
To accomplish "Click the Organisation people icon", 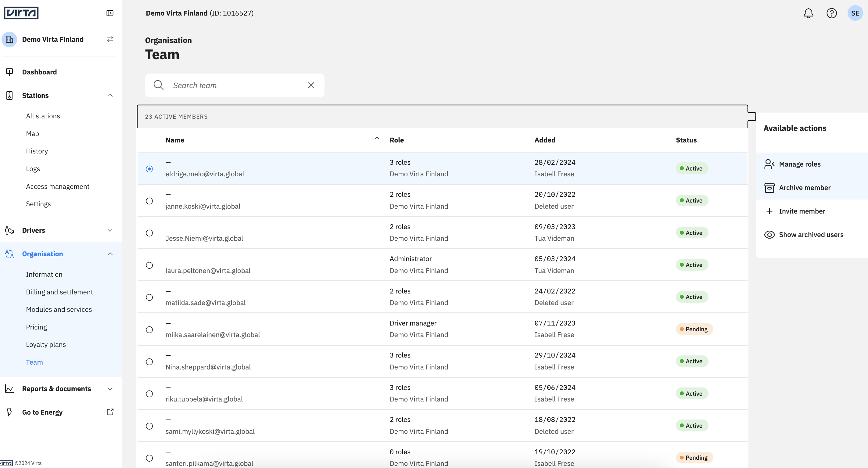I will 9,254.
